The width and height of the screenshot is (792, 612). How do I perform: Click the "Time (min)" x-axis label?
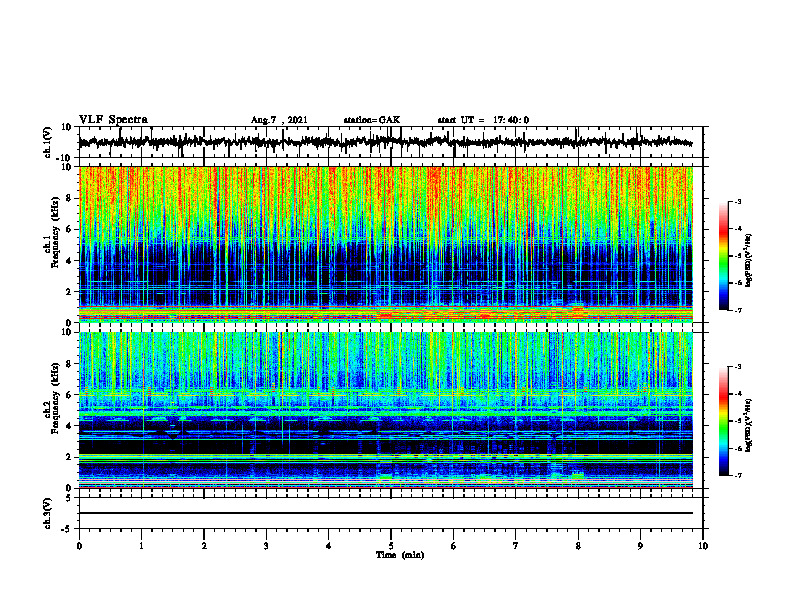click(x=400, y=555)
